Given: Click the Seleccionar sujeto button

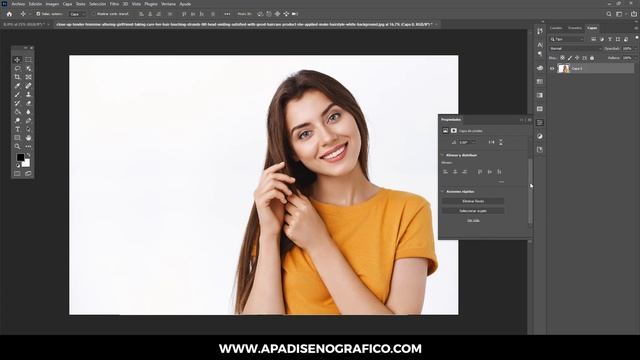Looking at the screenshot, I should point(473,211).
